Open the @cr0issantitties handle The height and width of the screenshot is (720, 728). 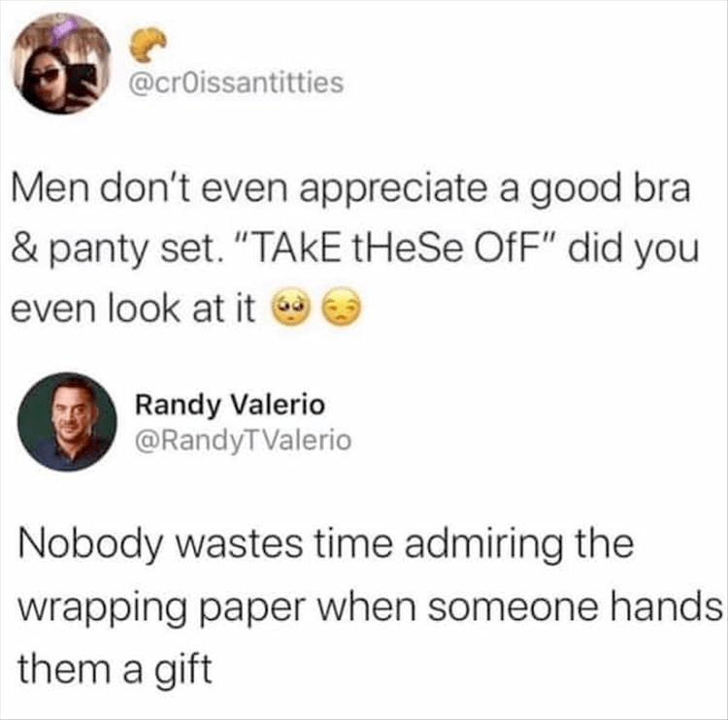click(x=236, y=82)
